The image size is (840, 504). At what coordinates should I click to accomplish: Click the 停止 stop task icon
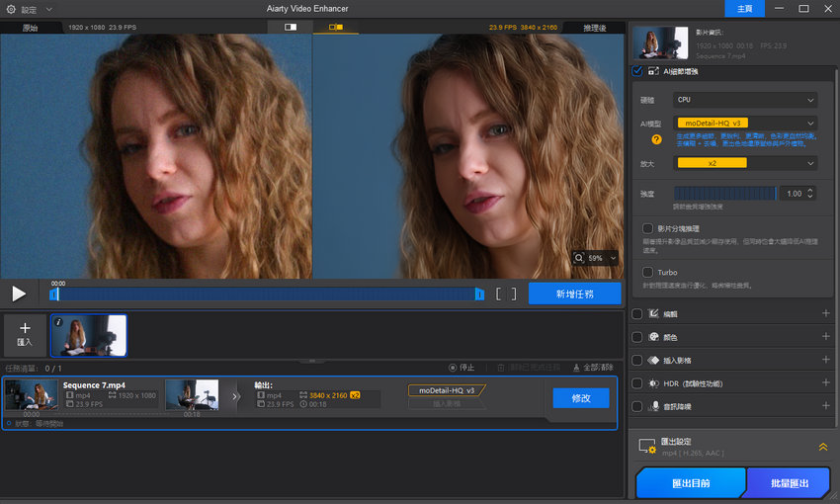pyautogui.click(x=453, y=368)
